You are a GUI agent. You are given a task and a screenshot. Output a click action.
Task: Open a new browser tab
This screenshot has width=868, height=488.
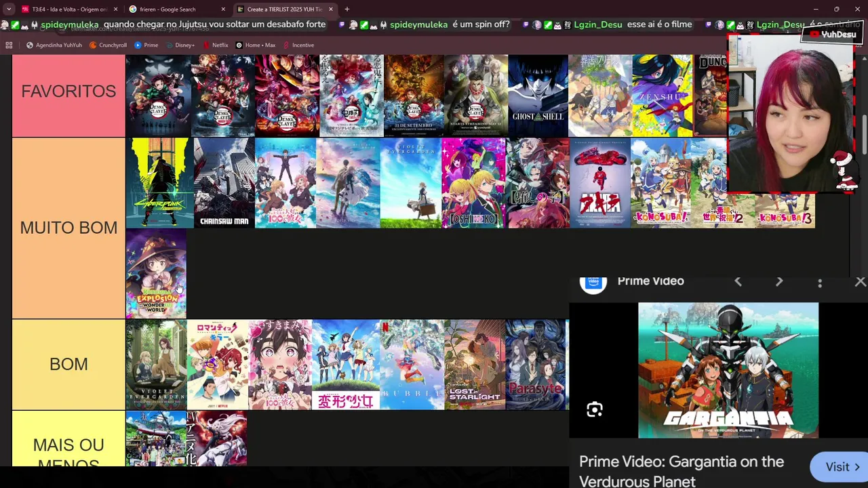tap(347, 9)
